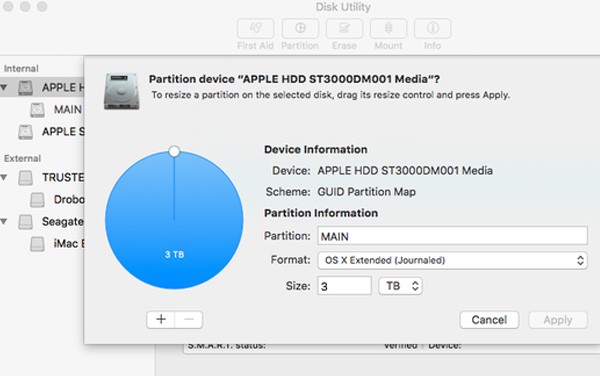Viewport: 600px width, 376px height.
Task: Click the Size input field showing 3
Action: 344,286
